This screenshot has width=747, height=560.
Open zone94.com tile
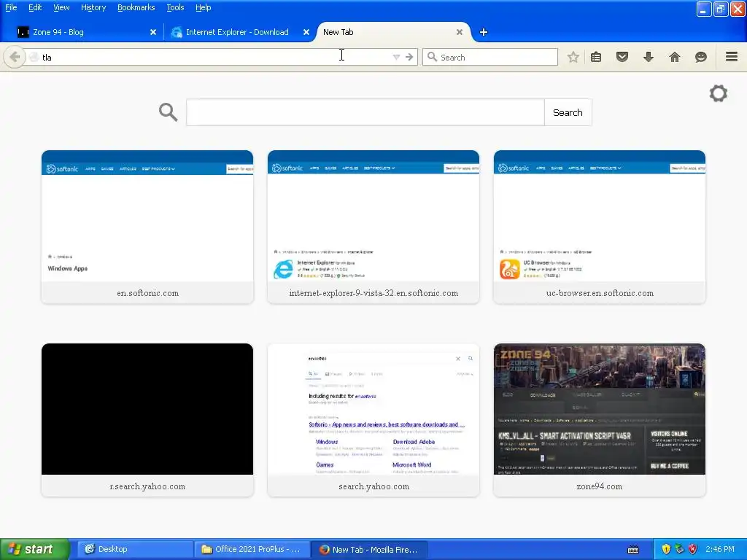(600, 420)
